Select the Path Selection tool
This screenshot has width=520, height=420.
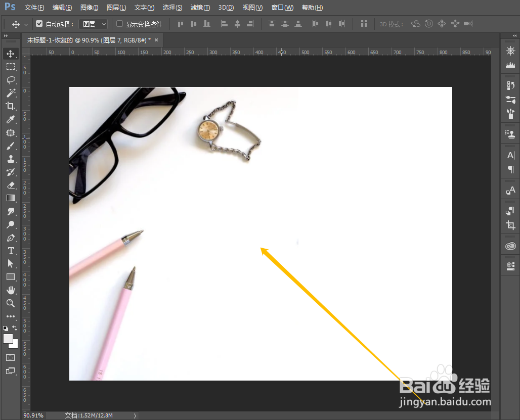(x=11, y=264)
